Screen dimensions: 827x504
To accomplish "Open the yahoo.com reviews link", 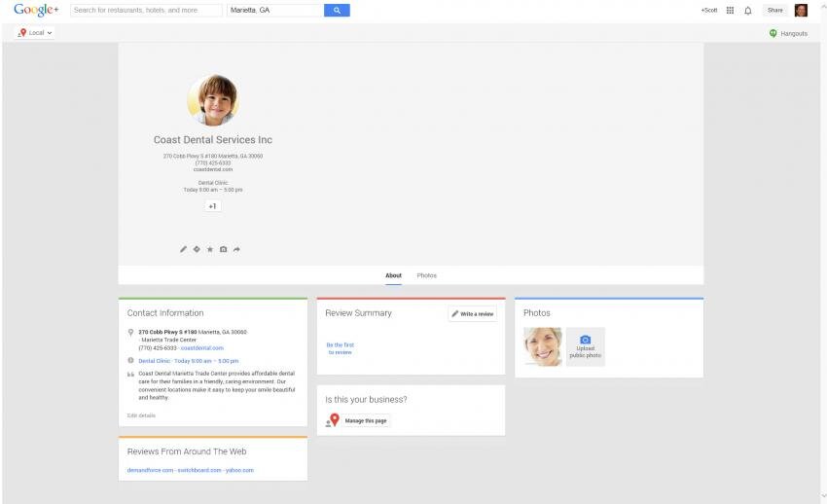I will point(240,470).
